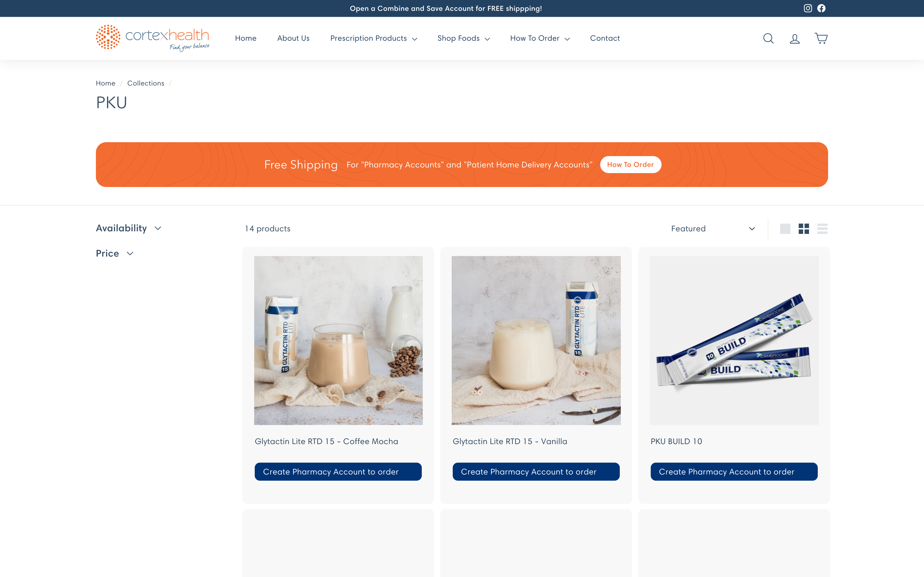Click the Glytactin Lite RTD Coffee Mocha thumbnail

coord(338,340)
